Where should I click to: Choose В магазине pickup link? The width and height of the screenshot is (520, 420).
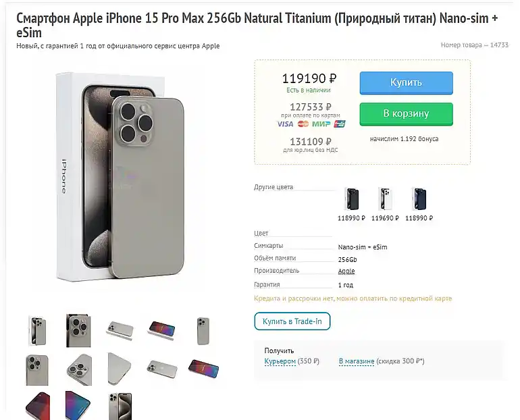coord(357,362)
